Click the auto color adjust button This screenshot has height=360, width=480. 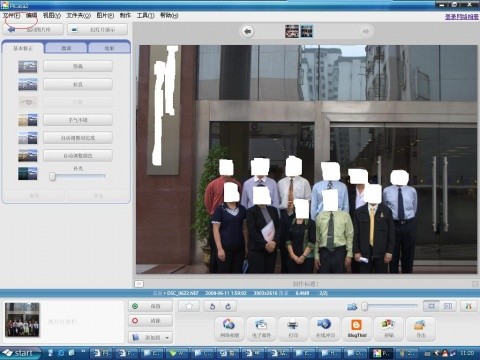tap(78, 156)
